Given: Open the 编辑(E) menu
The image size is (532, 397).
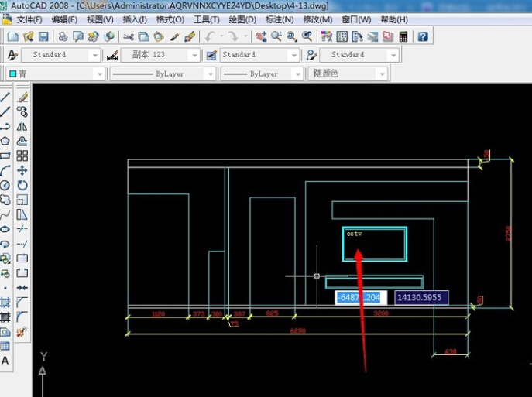Looking at the screenshot, I should click(x=64, y=19).
